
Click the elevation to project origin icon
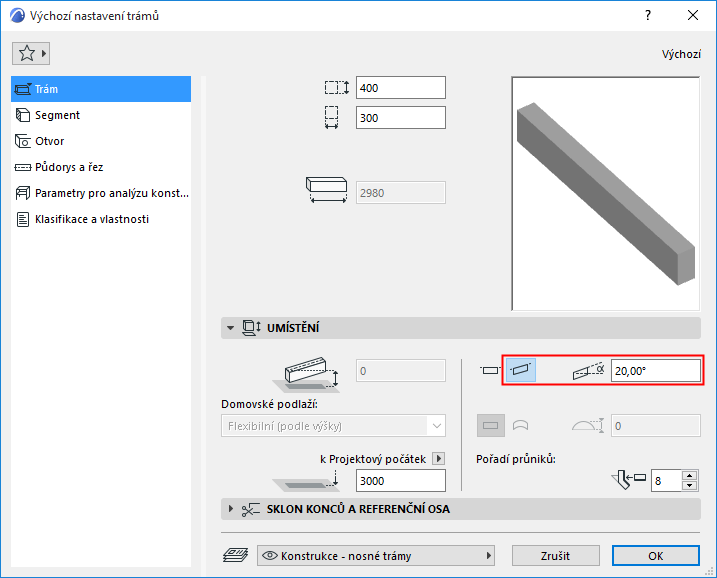(x=306, y=481)
